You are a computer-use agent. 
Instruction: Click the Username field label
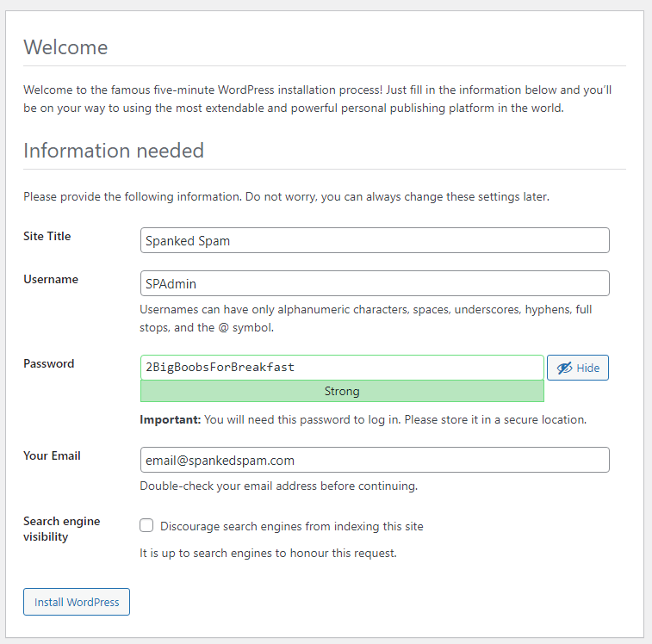coord(51,279)
